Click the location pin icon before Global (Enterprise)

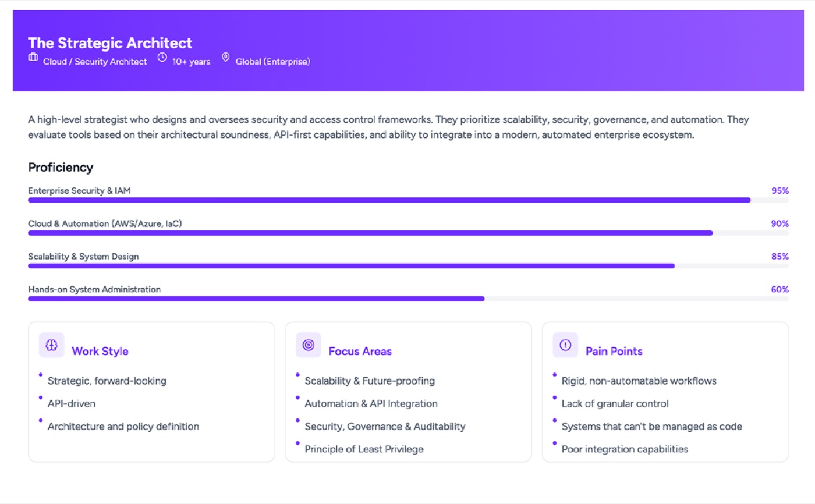coord(225,58)
